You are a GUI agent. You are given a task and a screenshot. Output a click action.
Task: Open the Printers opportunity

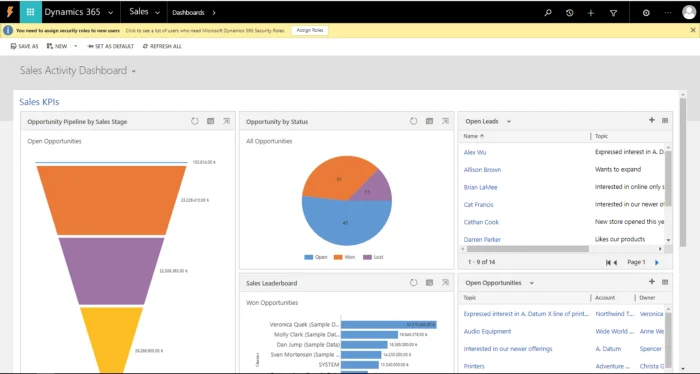coord(474,366)
